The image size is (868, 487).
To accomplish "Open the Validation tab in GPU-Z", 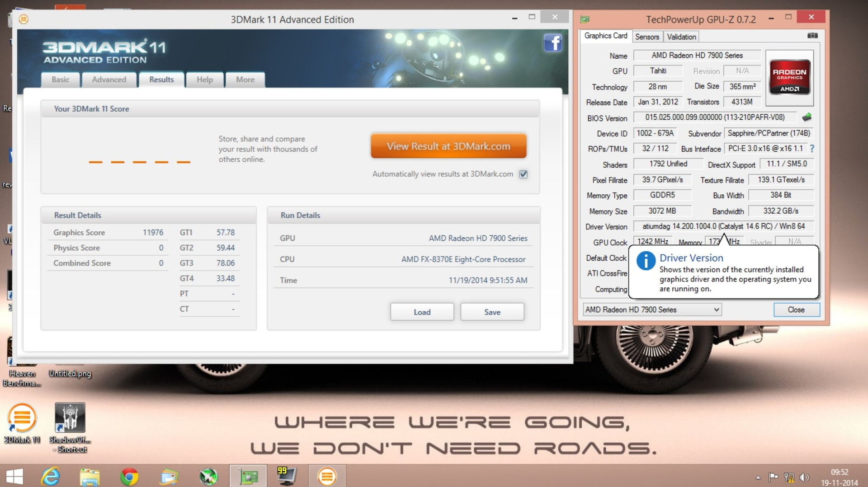I will coord(681,37).
